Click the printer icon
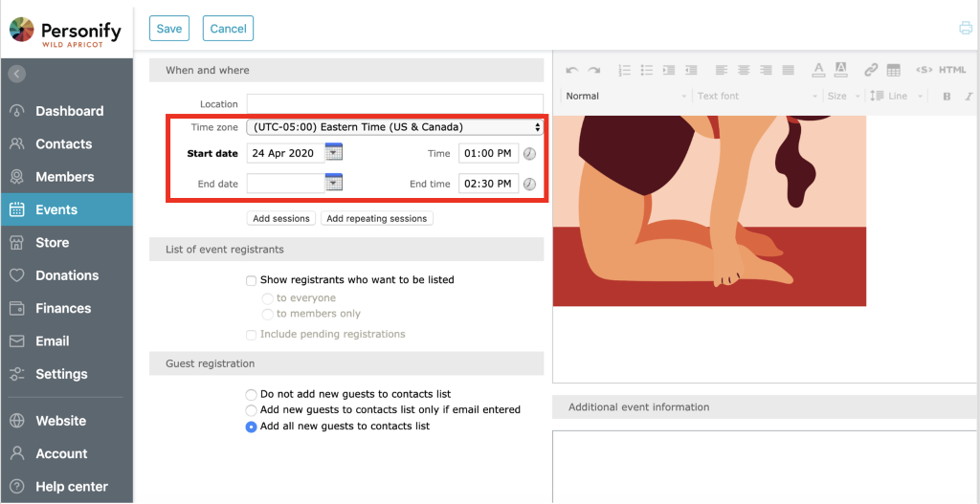 966,28
